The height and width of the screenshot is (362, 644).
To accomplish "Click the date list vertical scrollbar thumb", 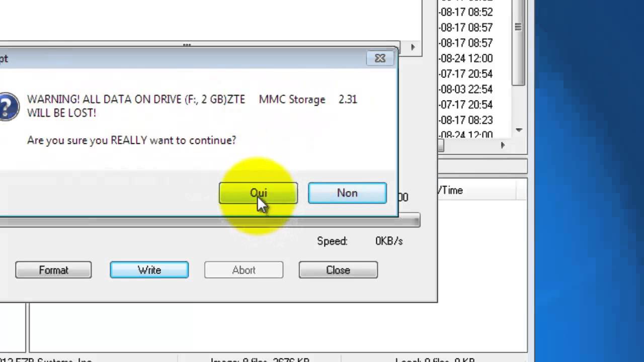I will (x=519, y=45).
